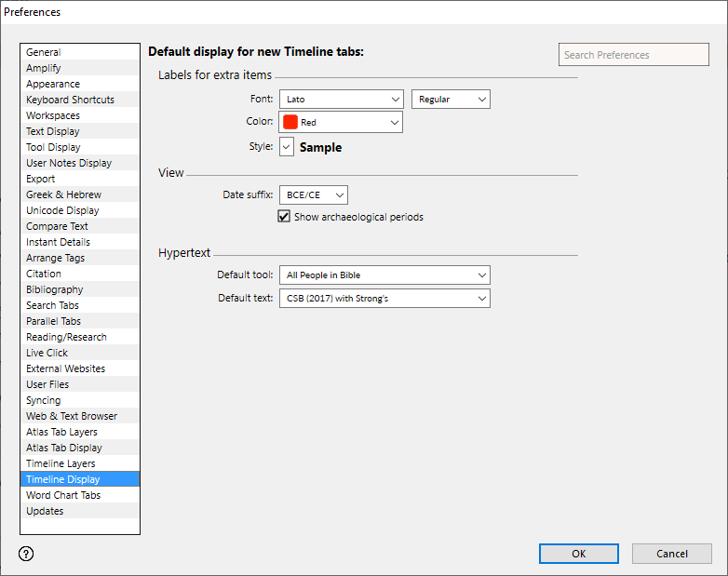Click the red color swatch

point(290,122)
